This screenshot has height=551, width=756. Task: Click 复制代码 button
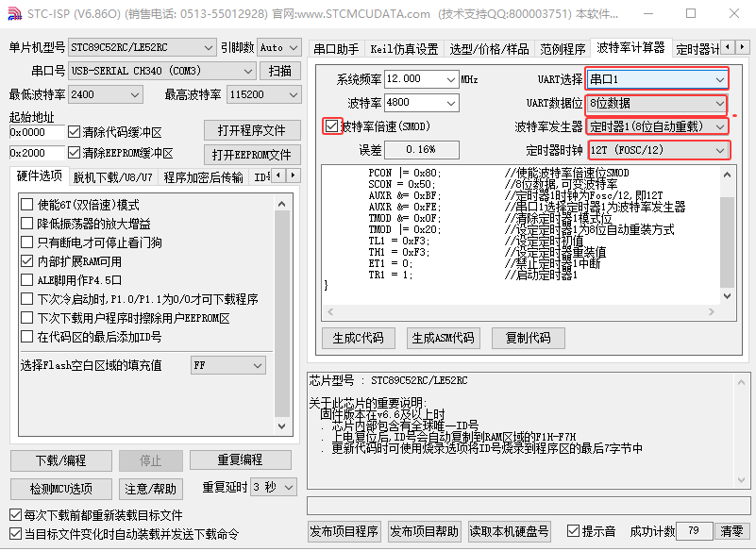528,338
